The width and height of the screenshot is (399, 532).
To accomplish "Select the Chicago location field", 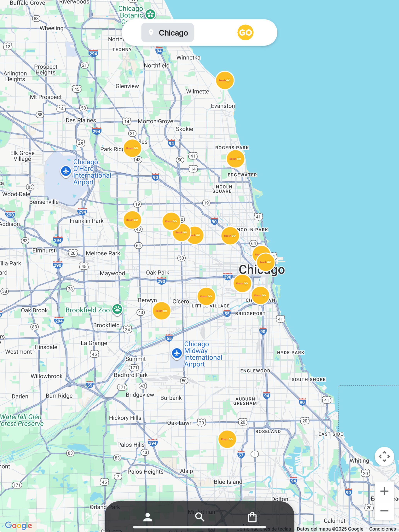I will point(167,32).
